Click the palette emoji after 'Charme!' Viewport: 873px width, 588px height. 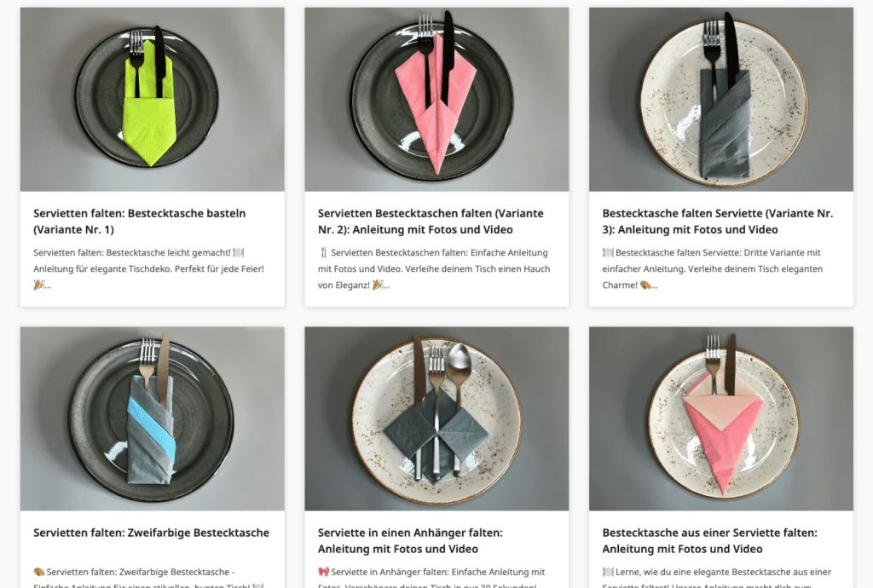click(x=645, y=285)
